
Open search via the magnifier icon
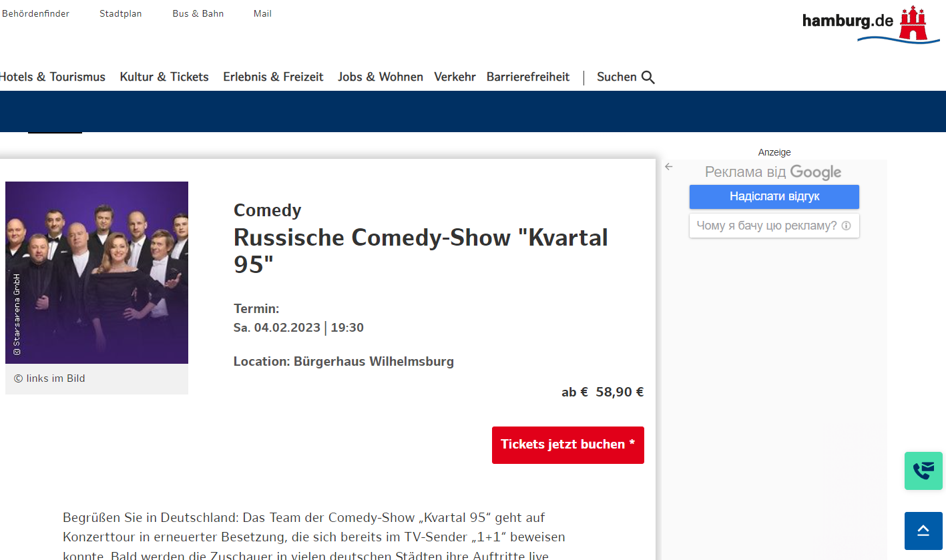coord(648,77)
